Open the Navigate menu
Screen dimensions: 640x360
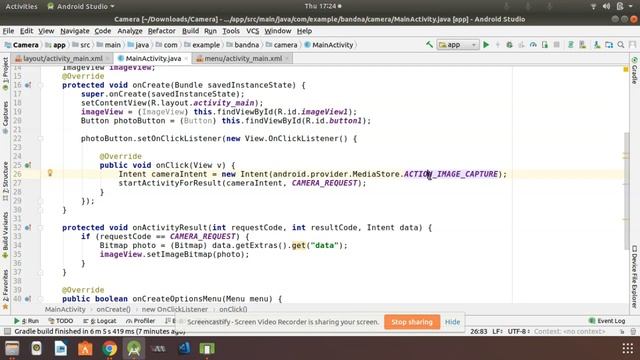(x=75, y=31)
